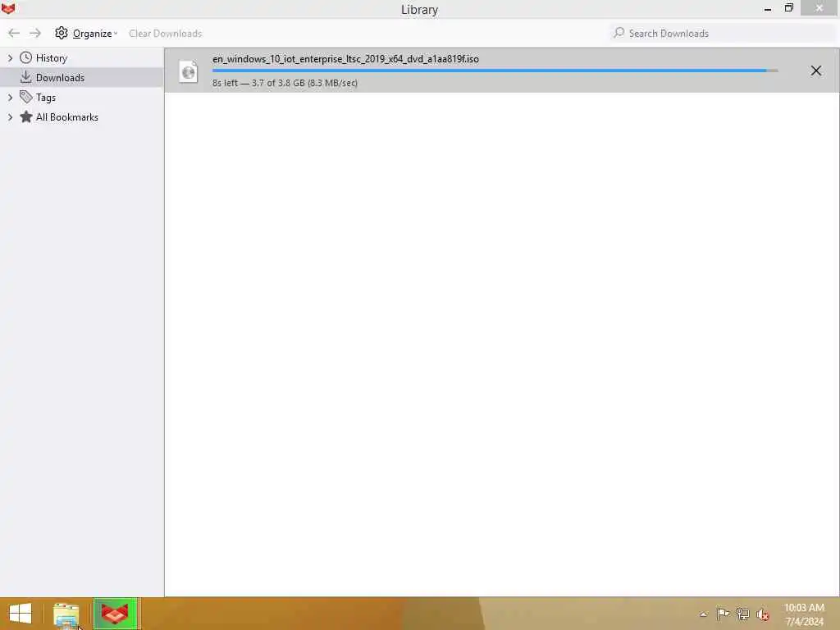Click the search magnifier icon
Viewport: 840px width, 630px height.
click(619, 33)
